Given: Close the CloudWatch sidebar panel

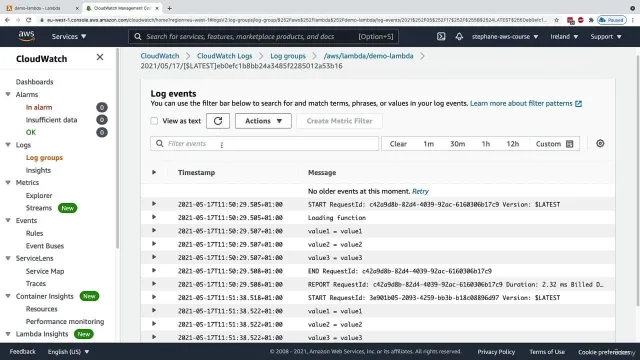Looking at the screenshot, I should coord(100,57).
